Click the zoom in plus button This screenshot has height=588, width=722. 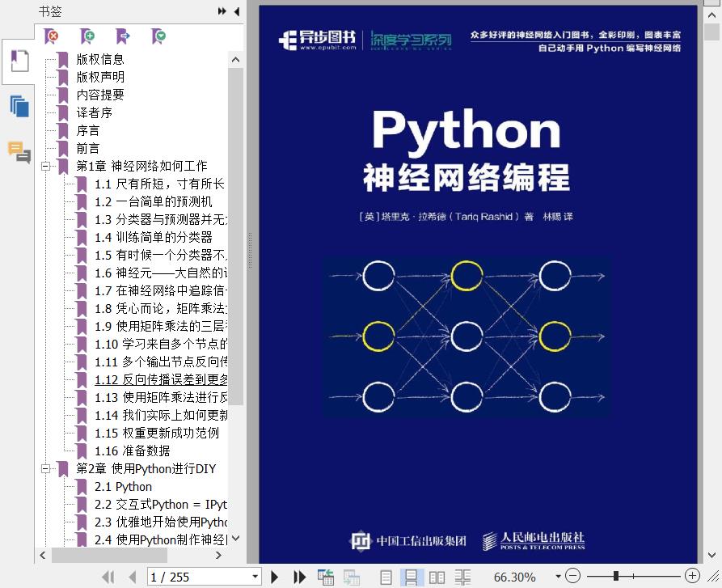[693, 576]
